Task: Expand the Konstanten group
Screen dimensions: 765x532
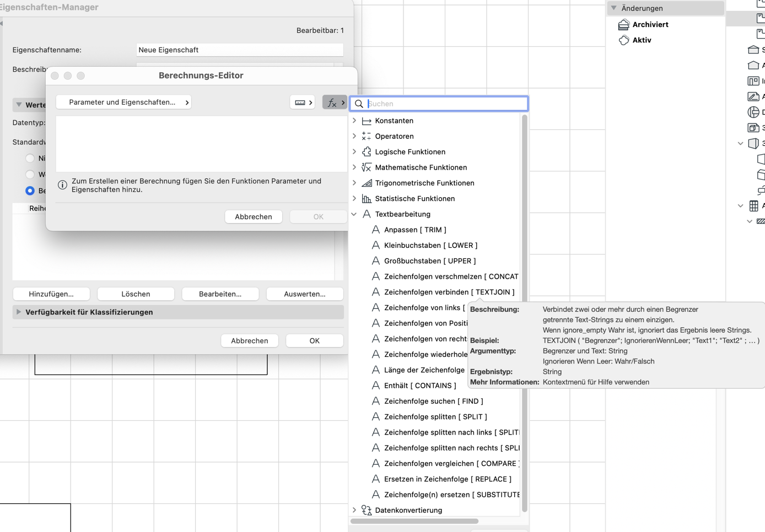Action: [x=354, y=121]
